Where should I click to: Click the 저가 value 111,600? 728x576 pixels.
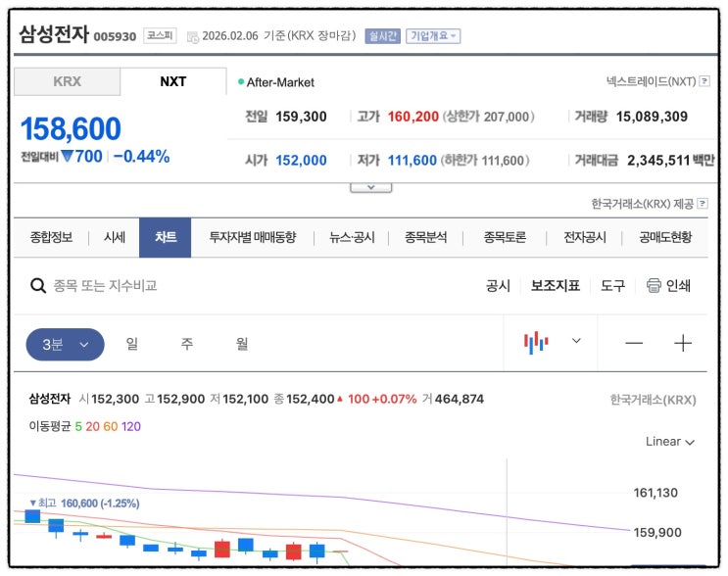(x=413, y=161)
